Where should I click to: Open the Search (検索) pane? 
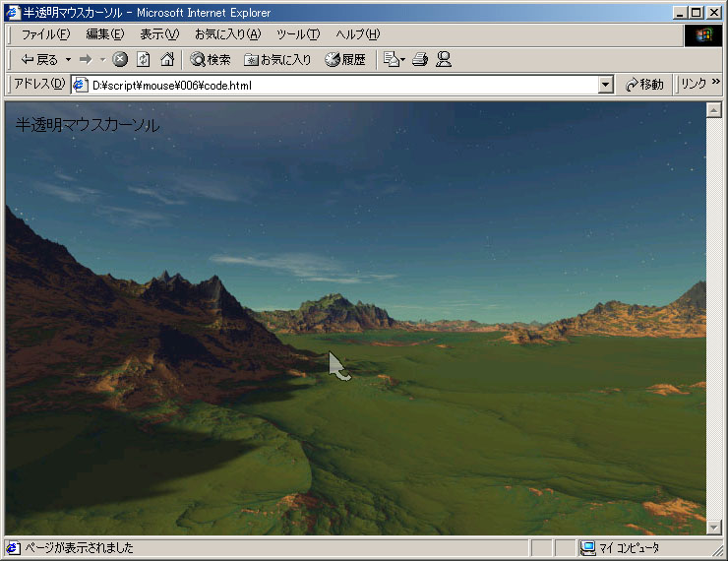[x=211, y=59]
